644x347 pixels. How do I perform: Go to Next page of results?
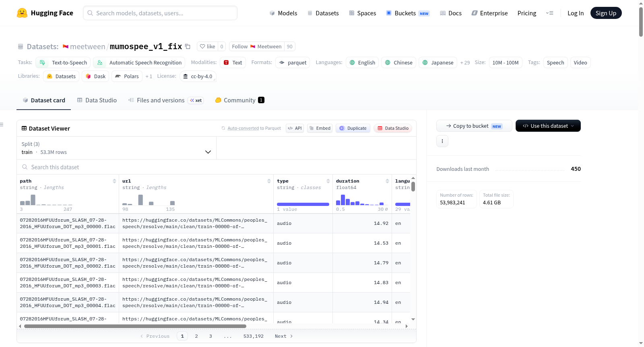284,336
